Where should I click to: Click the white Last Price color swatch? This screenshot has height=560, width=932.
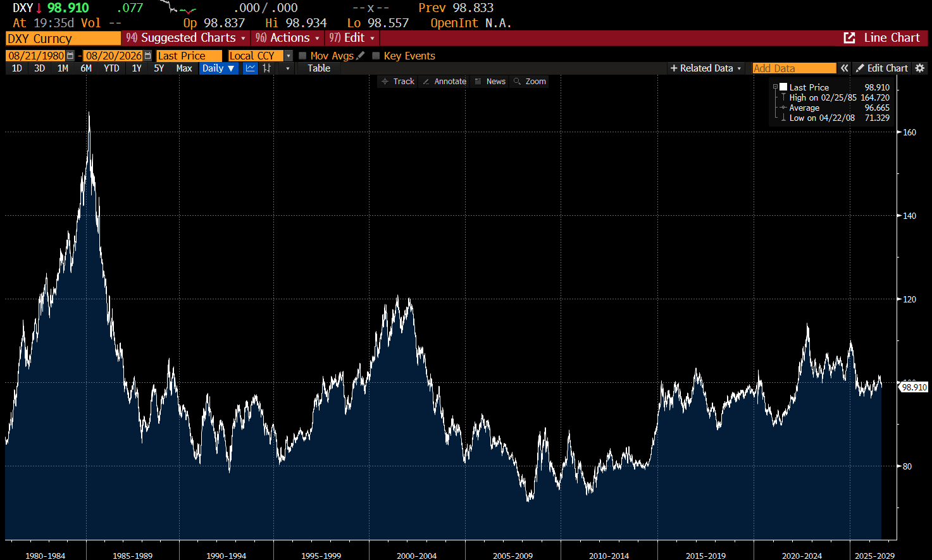click(x=783, y=87)
